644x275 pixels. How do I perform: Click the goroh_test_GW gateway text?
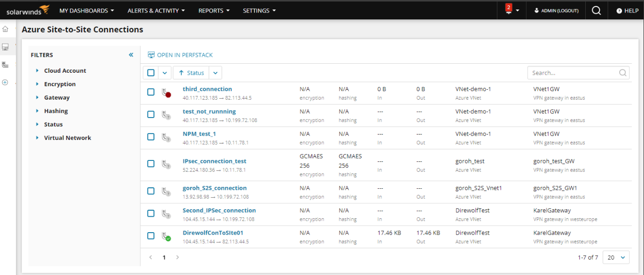554,161
